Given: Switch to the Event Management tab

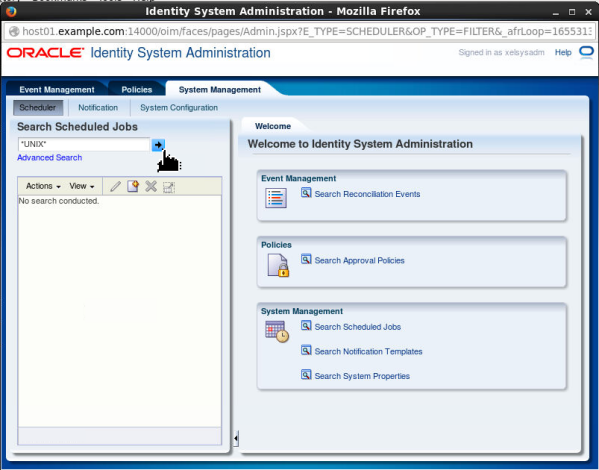Looking at the screenshot, I should pyautogui.click(x=57, y=89).
